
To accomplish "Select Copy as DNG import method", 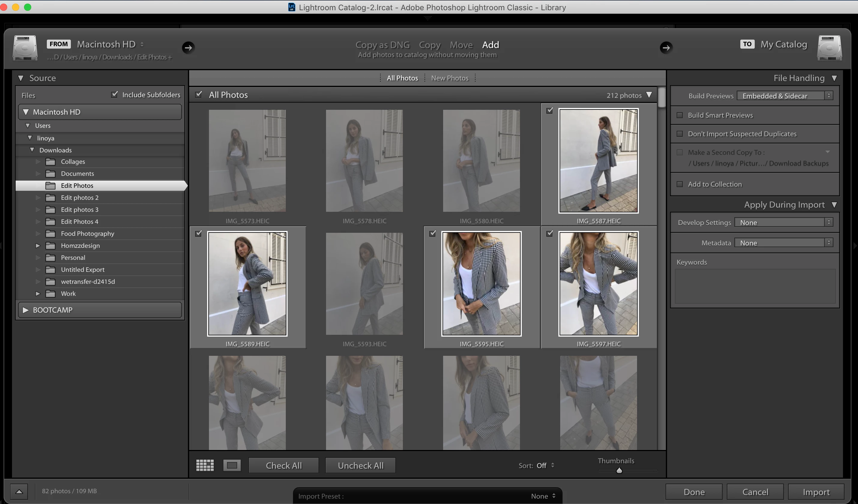I will tap(382, 45).
